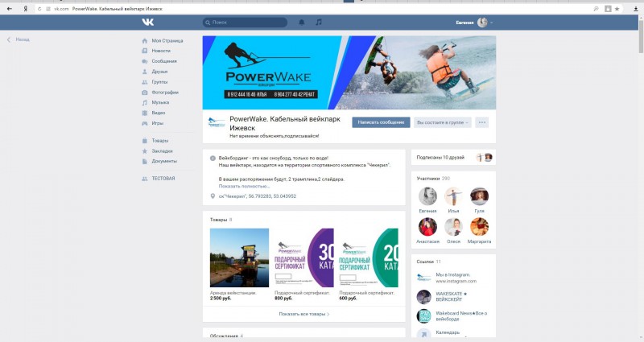Image resolution: width=644 pixels, height=342 pixels.
Task: Click Подписаны 10 друзей block
Action: coord(453,157)
